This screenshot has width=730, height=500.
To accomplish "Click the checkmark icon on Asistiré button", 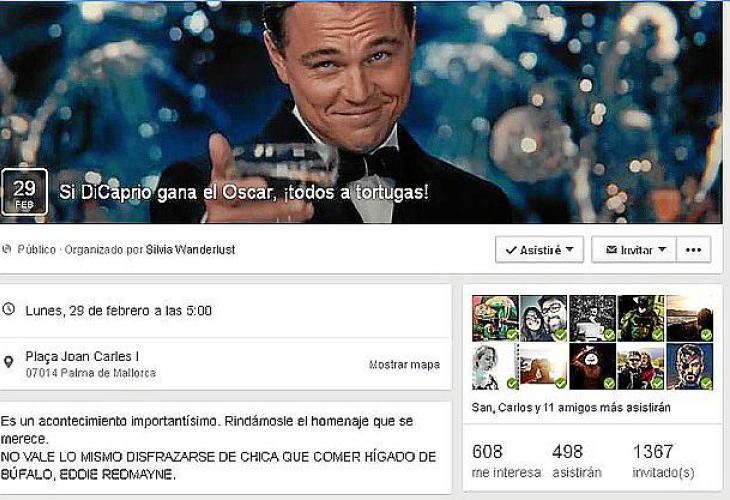I will (511, 250).
